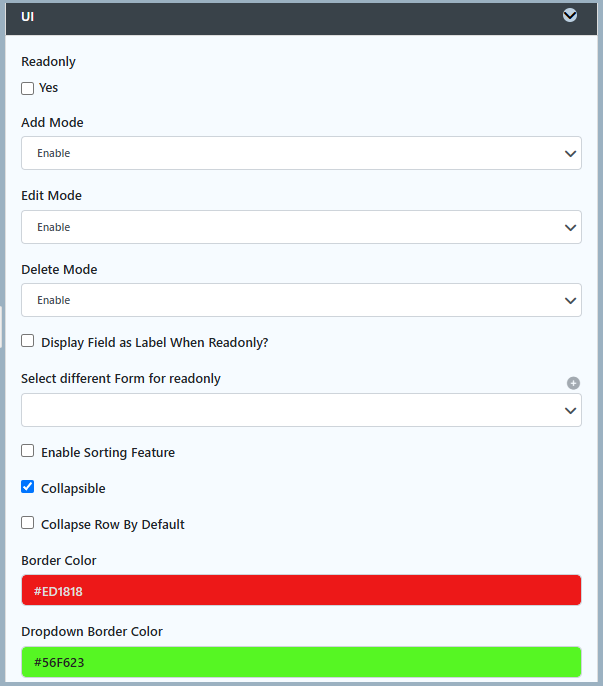Collapse the UI section with chevron icon

click(x=570, y=15)
